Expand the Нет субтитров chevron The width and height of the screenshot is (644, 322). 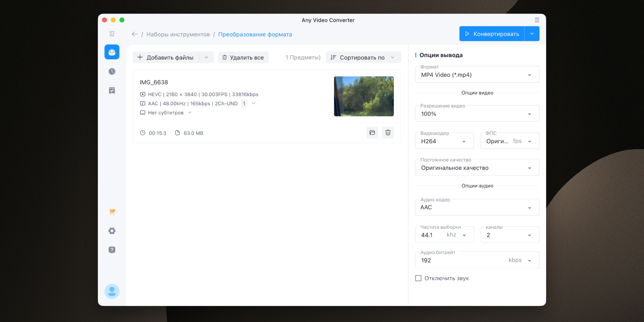tap(190, 113)
